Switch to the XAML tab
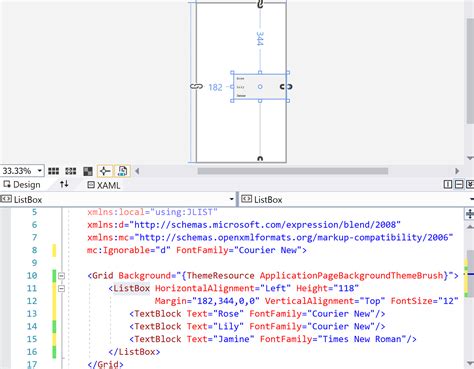474x369 pixels. point(104,185)
